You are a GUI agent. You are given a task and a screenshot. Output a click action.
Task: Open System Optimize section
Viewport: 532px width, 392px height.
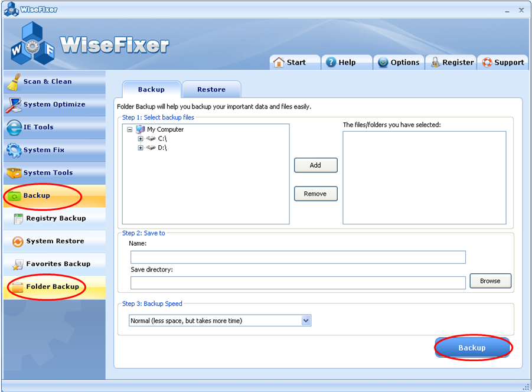click(55, 104)
